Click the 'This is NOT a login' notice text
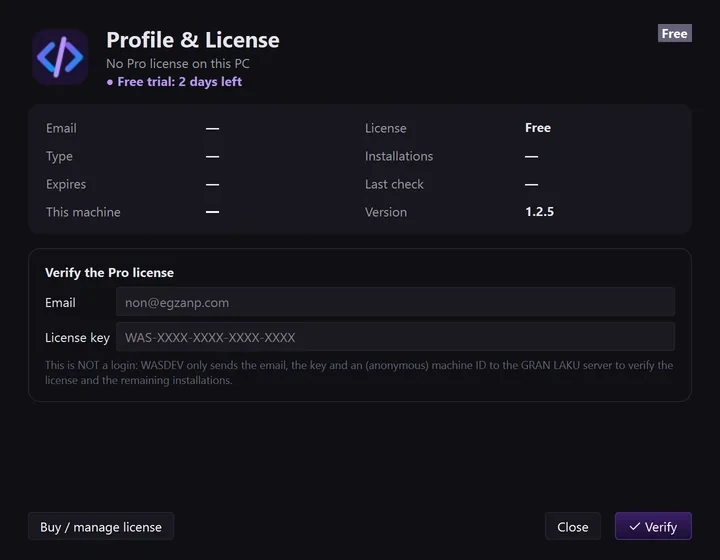The height and width of the screenshot is (560, 720). (x=359, y=372)
